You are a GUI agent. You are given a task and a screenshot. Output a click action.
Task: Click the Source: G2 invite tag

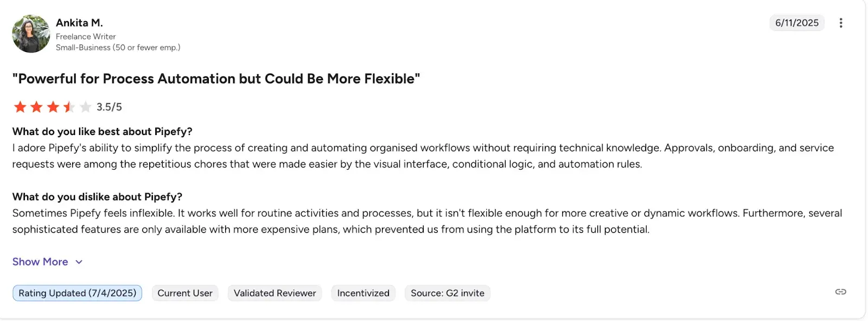click(x=447, y=293)
